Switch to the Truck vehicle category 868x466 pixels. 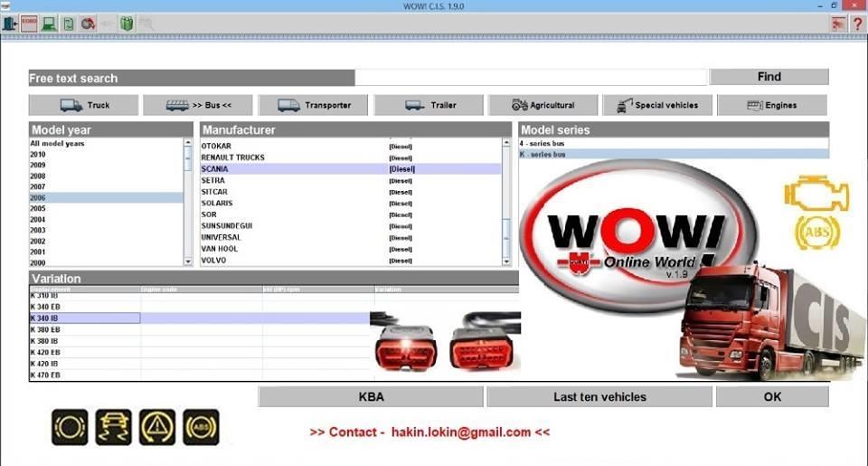pyautogui.click(x=83, y=105)
